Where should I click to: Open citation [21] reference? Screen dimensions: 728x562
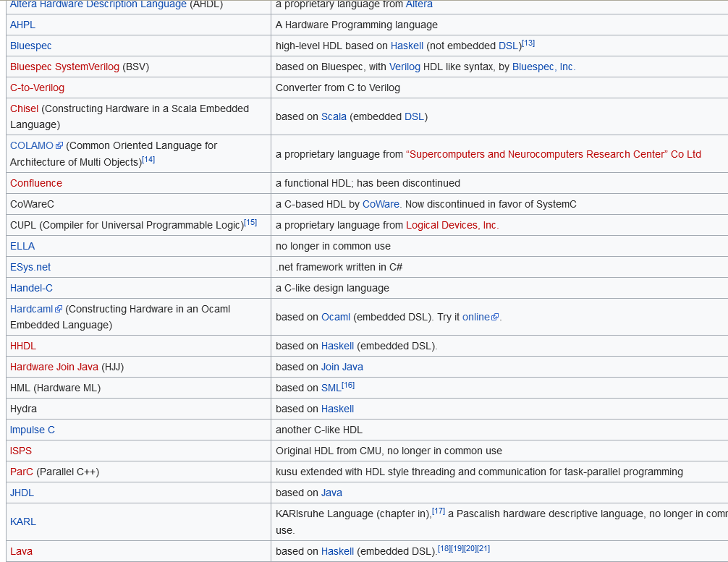point(484,548)
